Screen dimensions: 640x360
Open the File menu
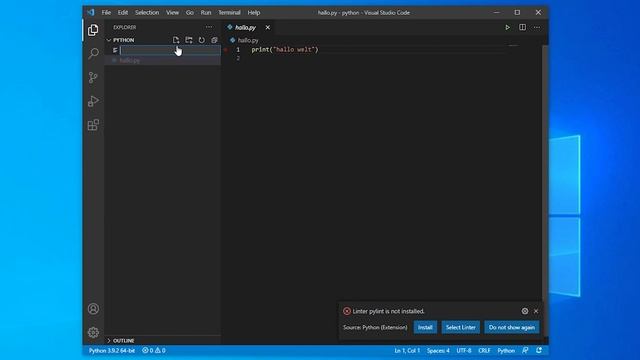pos(106,13)
